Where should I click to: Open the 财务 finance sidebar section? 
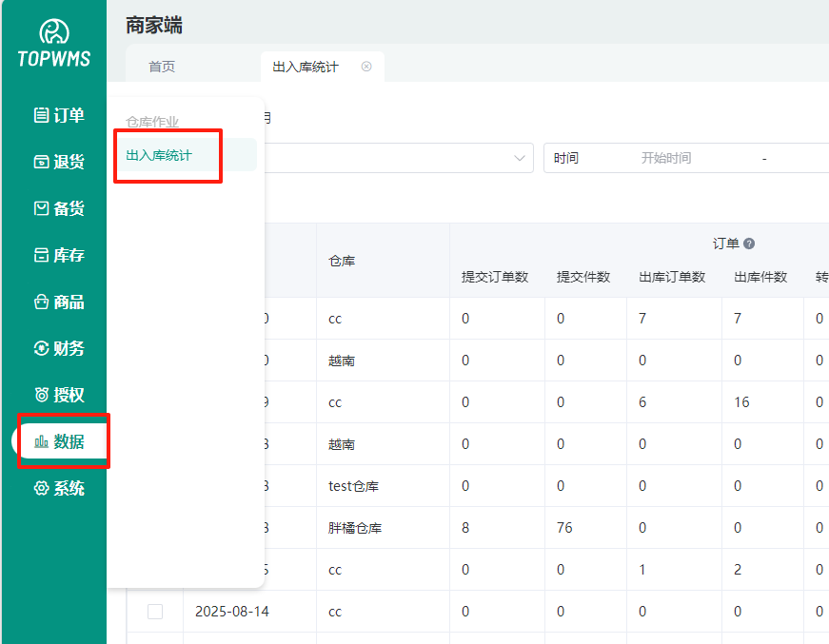59,348
